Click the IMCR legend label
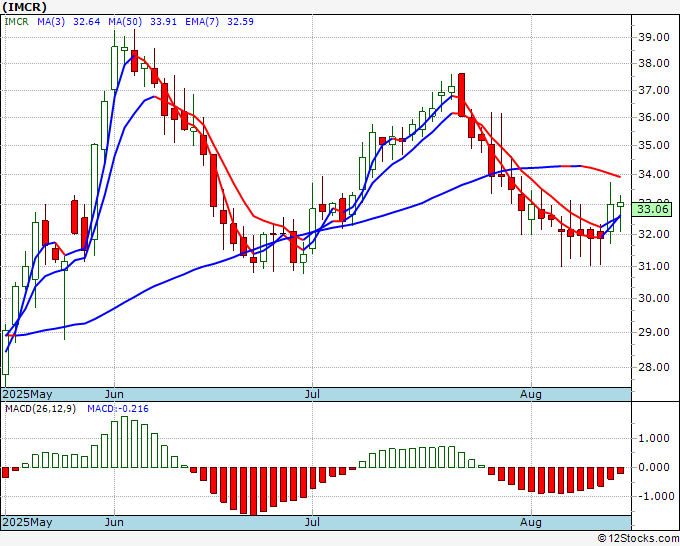Screen dimensions: 680x546 point(16,22)
